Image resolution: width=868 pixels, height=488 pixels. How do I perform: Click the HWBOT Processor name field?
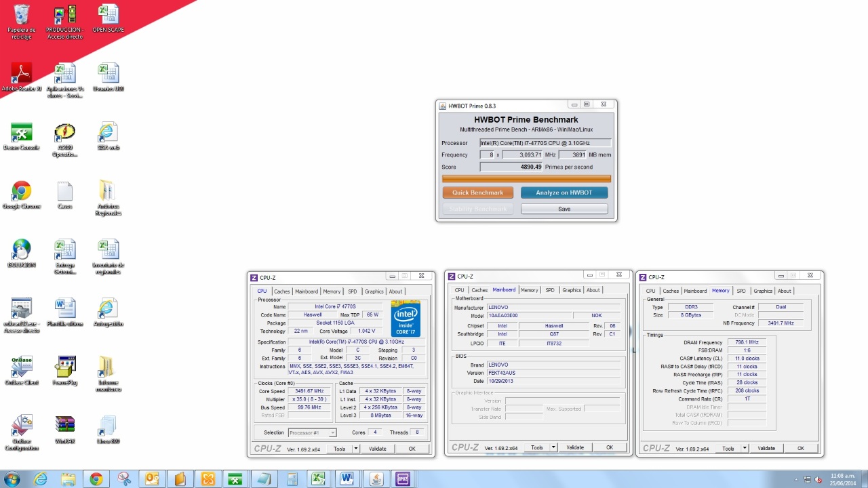[x=545, y=143]
